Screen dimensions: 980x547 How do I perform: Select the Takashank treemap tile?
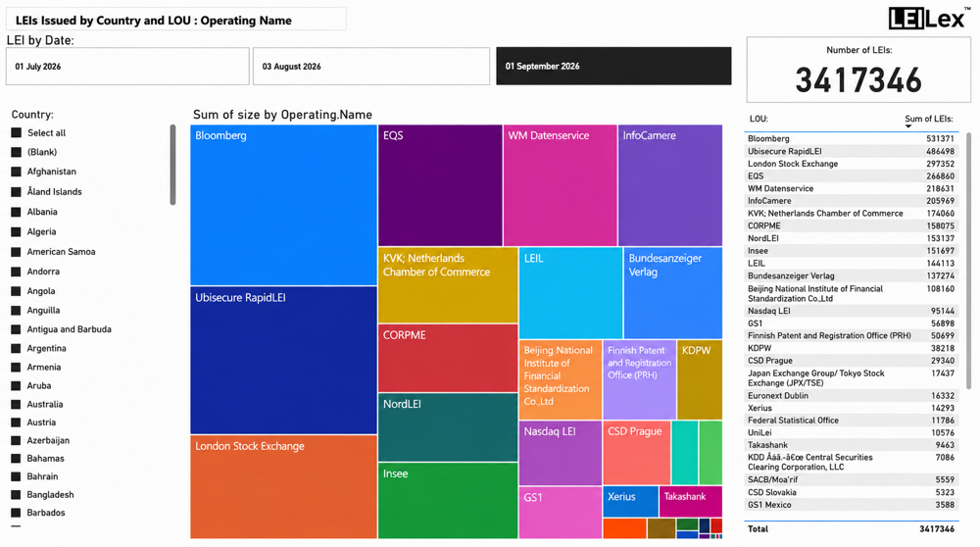691,501
